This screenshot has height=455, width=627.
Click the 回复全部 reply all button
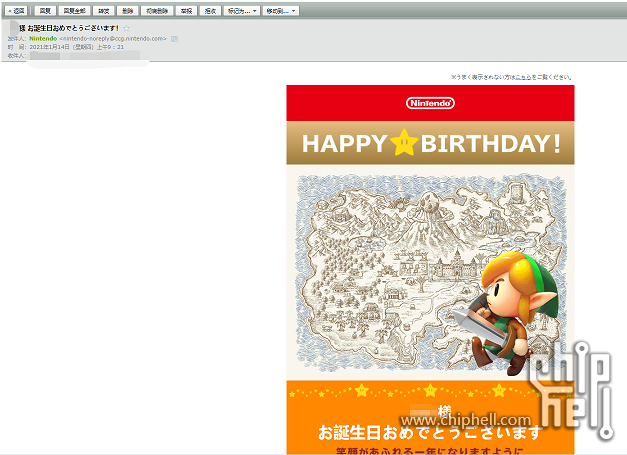pyautogui.click(x=74, y=11)
